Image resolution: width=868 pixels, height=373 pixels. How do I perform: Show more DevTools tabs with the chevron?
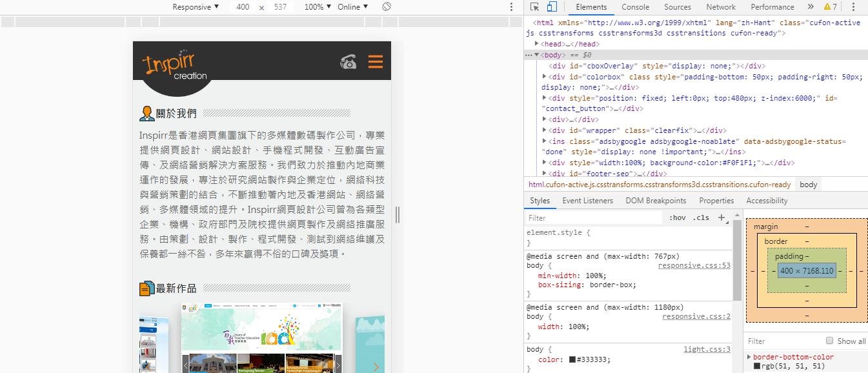[811, 7]
